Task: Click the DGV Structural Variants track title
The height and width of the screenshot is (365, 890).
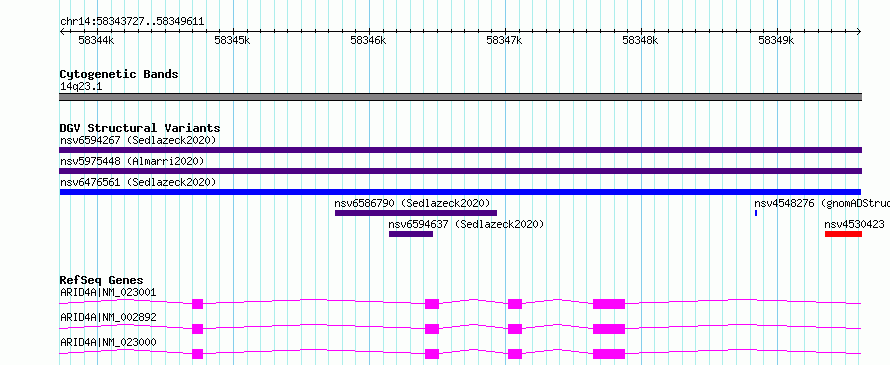Action: (140, 128)
